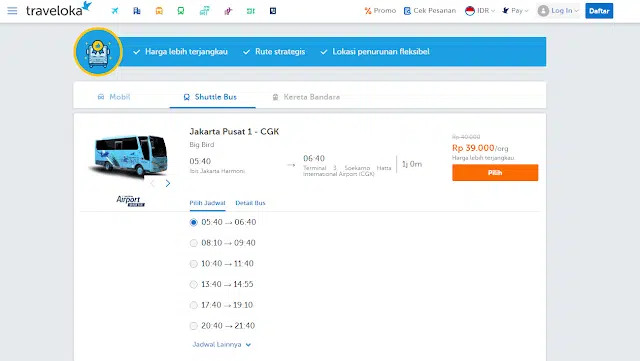Open the Pilih Jadwal tab
The width and height of the screenshot is (640, 361).
point(207,203)
